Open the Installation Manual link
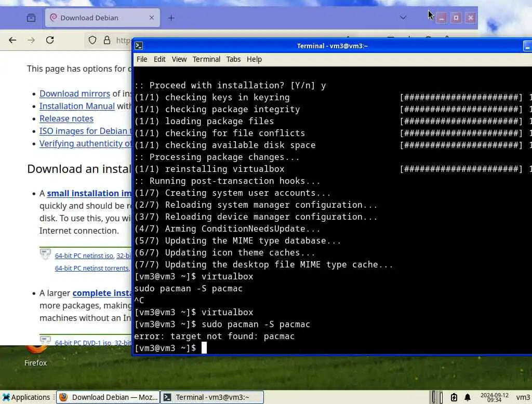The image size is (532, 404). click(x=77, y=106)
